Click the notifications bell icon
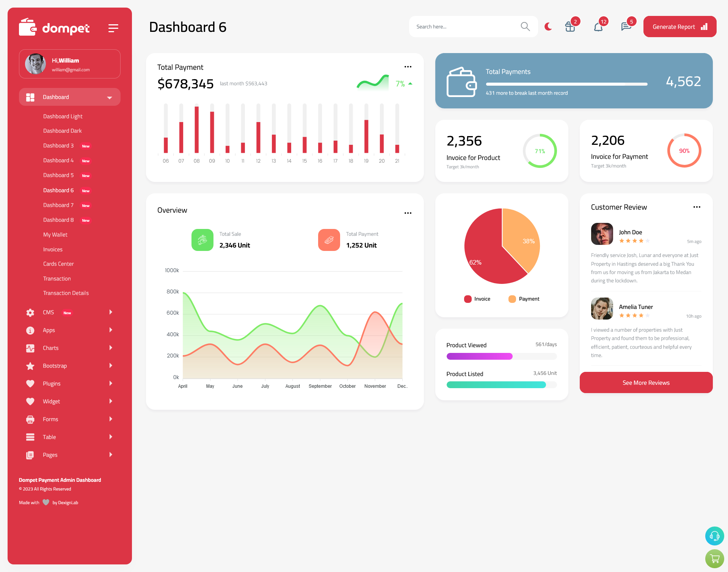728x572 pixels. (x=599, y=26)
